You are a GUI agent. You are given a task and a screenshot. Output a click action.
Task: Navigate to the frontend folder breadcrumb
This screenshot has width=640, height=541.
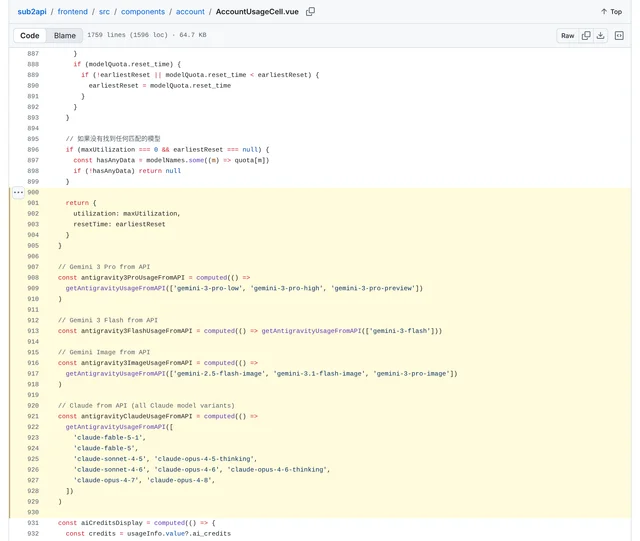pos(73,12)
